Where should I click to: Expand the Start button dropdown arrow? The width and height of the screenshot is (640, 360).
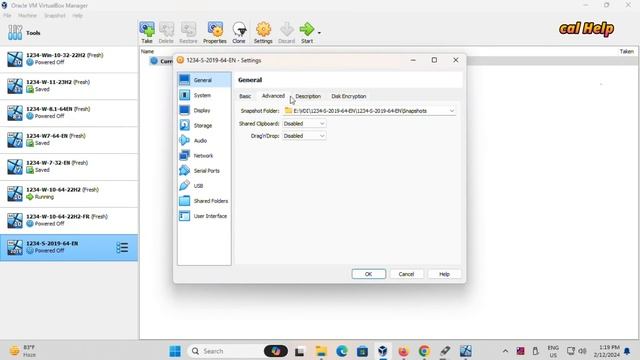(x=319, y=33)
